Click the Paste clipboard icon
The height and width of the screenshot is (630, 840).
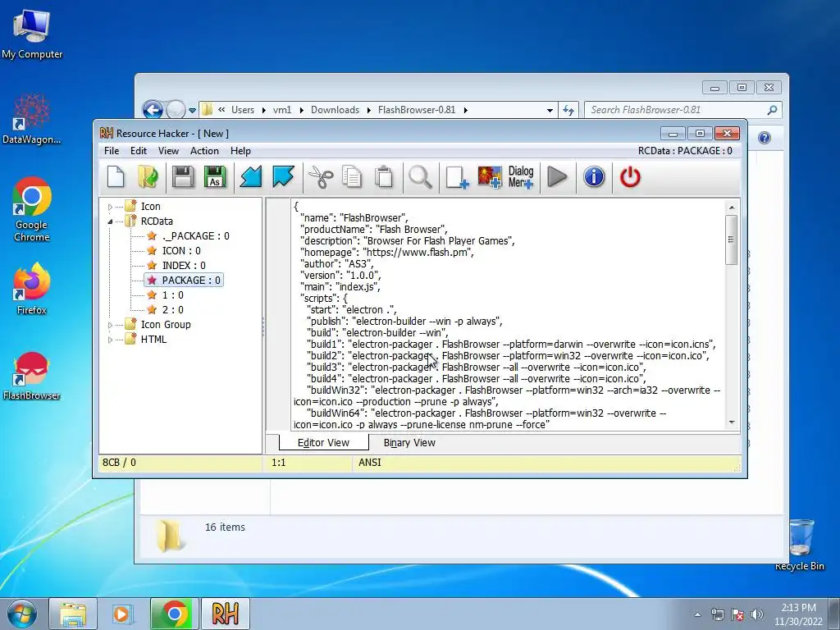(384, 177)
